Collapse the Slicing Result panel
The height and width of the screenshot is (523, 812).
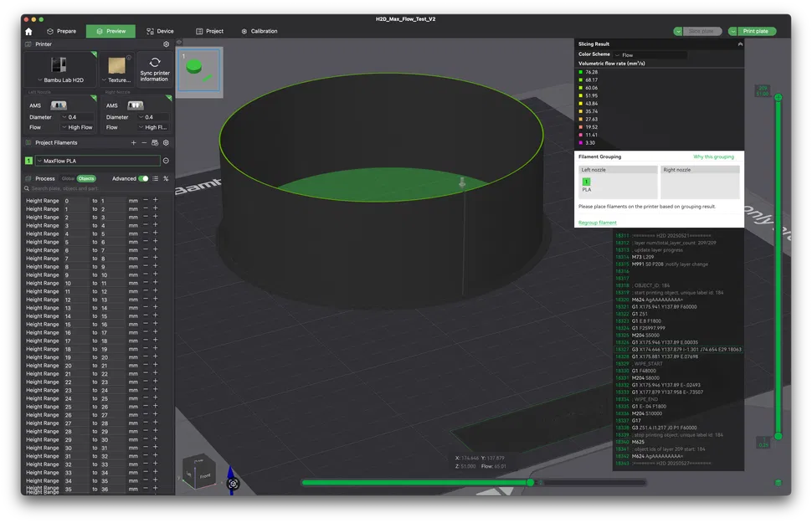(739, 44)
